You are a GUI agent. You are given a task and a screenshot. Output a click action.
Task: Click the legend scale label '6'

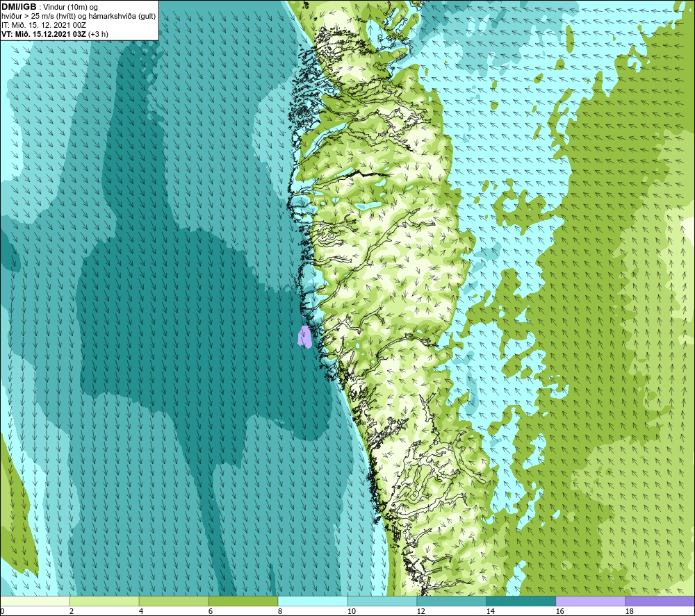(x=210, y=611)
